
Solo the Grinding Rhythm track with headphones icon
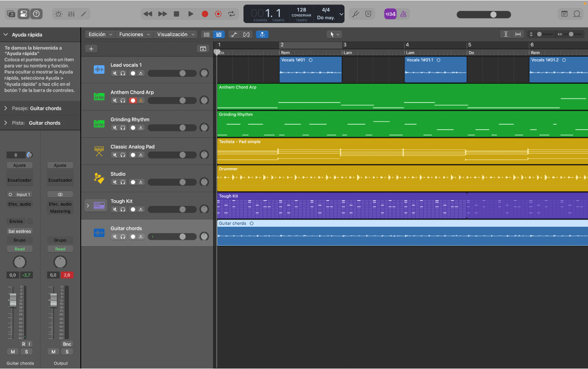pyautogui.click(x=122, y=127)
